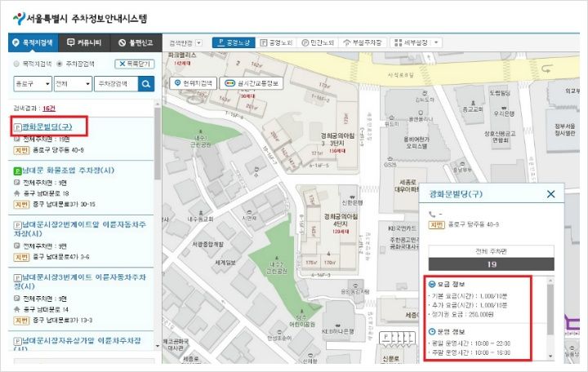This screenshot has height=372, width=588.
Task: Click the 공영노상 P icon in the filter bar
Action: 220,42
